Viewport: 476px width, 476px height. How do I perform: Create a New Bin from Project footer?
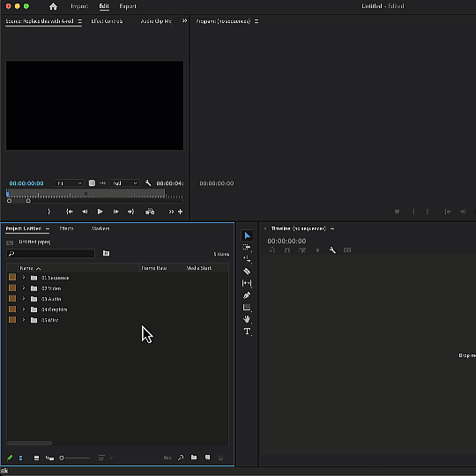point(194,457)
